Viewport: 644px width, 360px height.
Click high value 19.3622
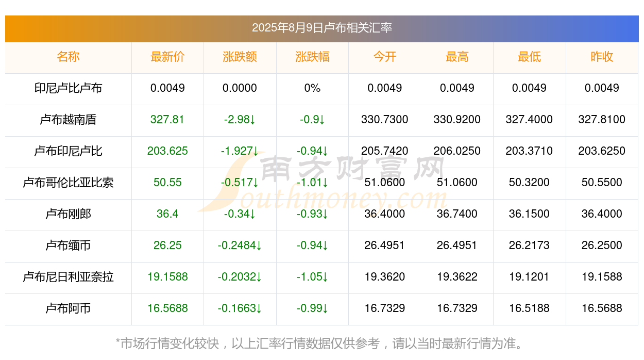tap(457, 277)
